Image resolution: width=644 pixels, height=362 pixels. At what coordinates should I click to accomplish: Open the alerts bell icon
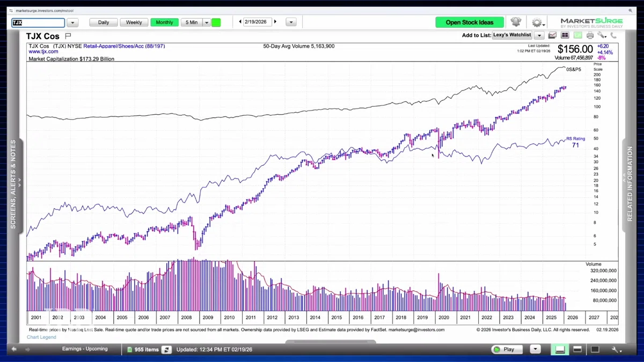[516, 22]
